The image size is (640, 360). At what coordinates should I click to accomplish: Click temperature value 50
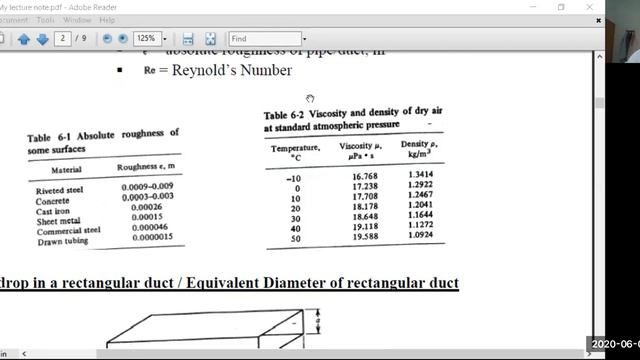pos(296,239)
